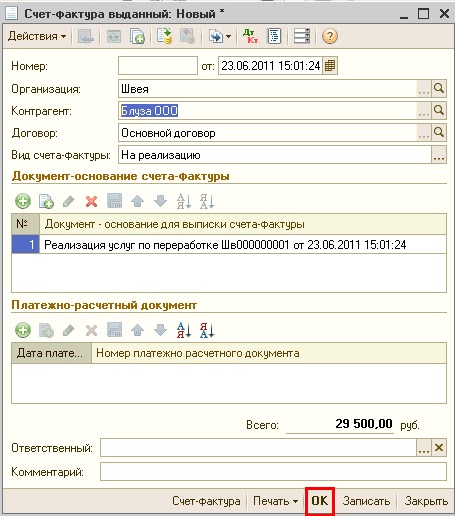Click the Договор field Основной договор

tap(267, 133)
